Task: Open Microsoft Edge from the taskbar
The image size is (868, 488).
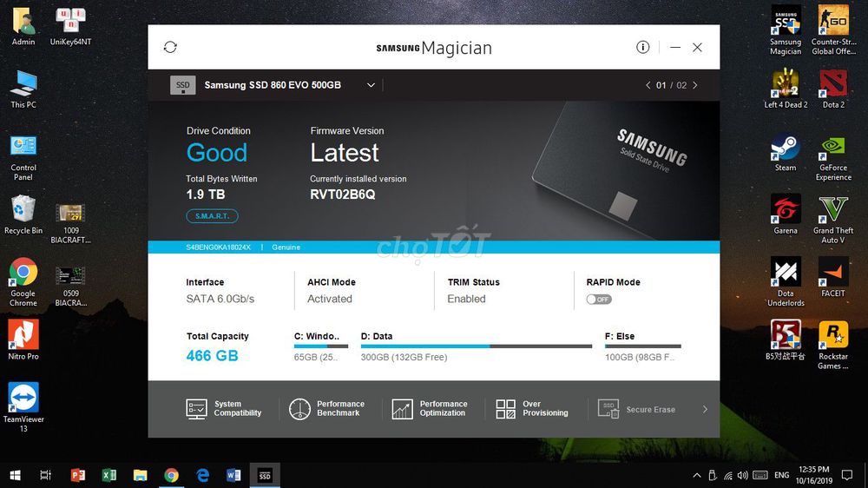Action: [x=202, y=475]
